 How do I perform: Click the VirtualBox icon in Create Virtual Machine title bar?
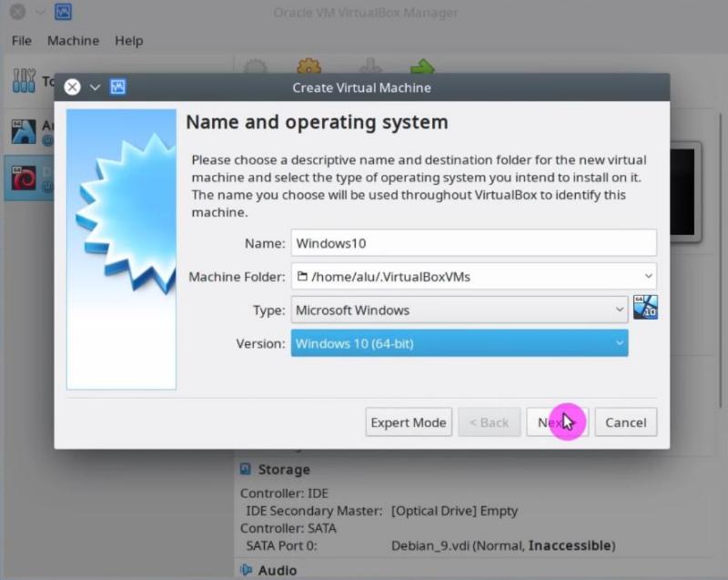(x=117, y=86)
